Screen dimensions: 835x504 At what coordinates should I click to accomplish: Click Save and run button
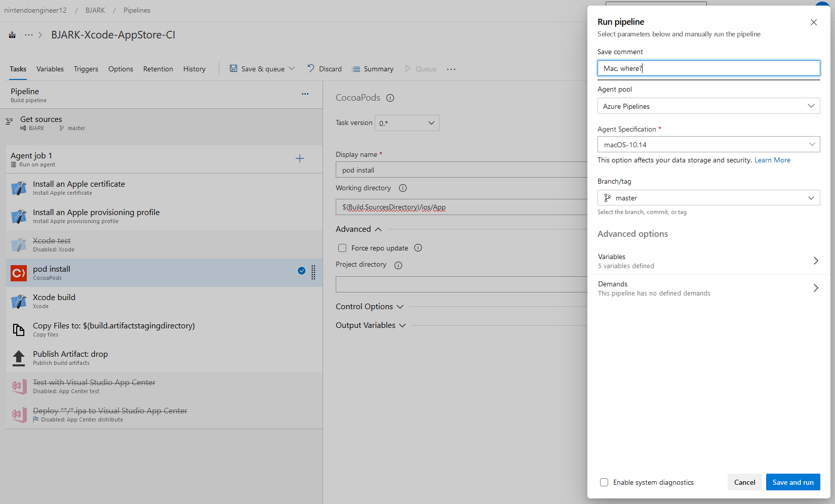(x=793, y=482)
